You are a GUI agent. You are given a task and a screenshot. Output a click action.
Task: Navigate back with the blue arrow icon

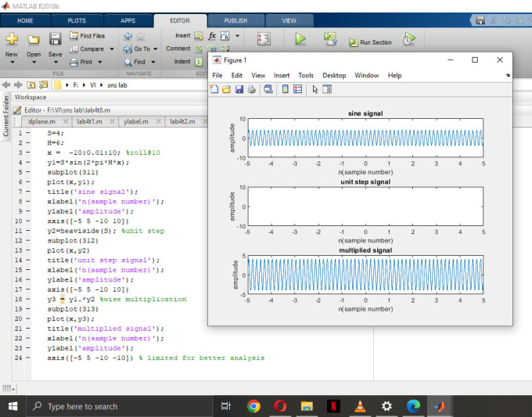(x=128, y=36)
